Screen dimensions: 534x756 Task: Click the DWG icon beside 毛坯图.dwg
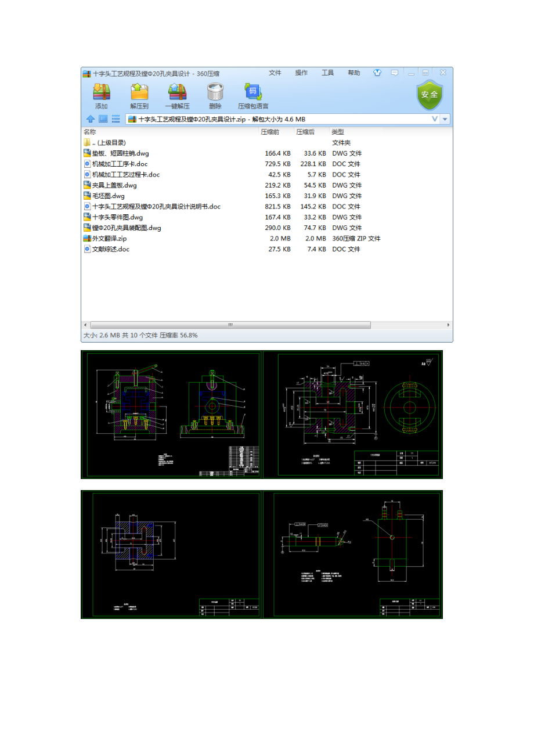pos(87,196)
